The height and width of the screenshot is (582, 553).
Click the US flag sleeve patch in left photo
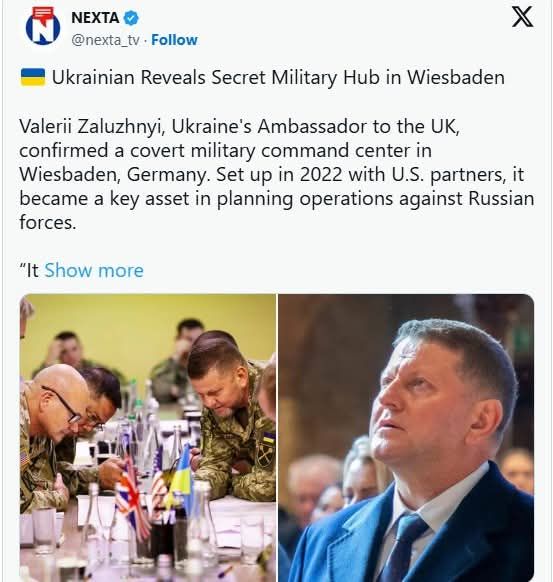pyautogui.click(x=24, y=459)
